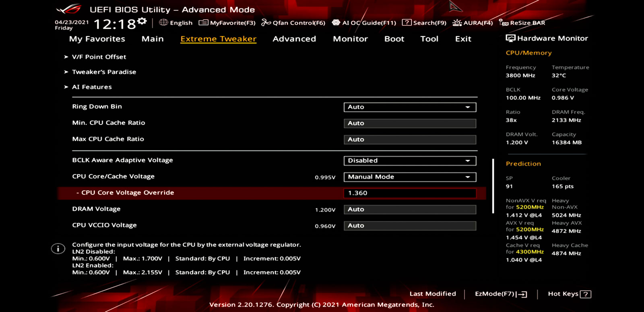Click the EzMode exit arrow icon

[x=522, y=294]
